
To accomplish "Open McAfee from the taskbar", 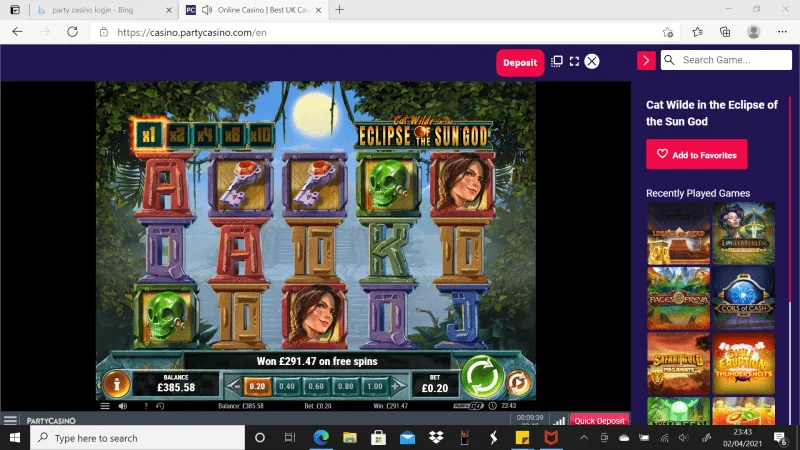I will (x=551, y=438).
